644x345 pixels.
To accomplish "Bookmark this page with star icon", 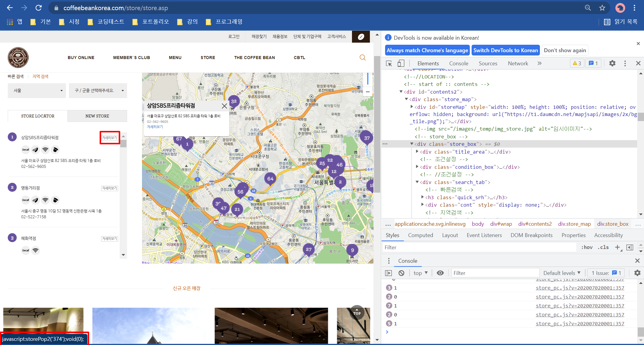I will click(602, 8).
